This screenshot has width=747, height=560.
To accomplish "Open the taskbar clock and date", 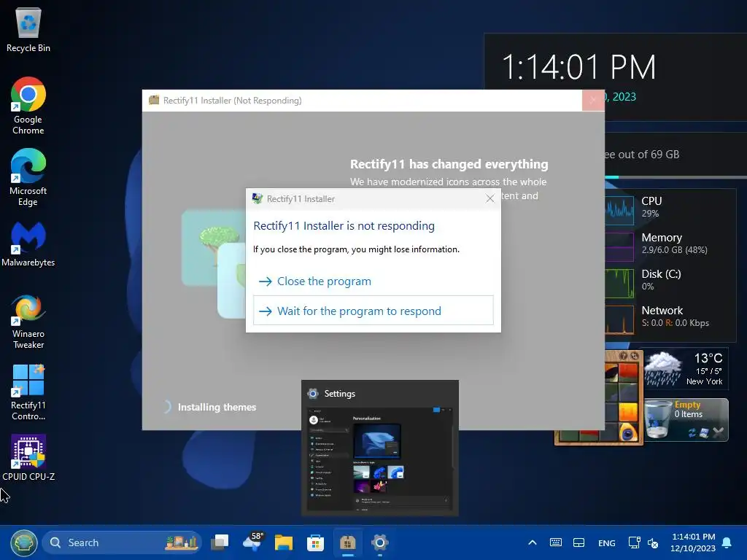I will coord(693,542).
